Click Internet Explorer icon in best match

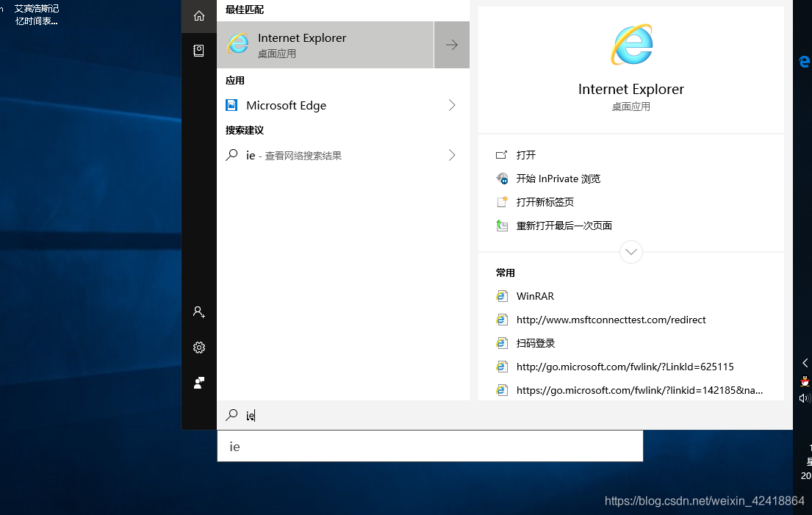pyautogui.click(x=237, y=45)
